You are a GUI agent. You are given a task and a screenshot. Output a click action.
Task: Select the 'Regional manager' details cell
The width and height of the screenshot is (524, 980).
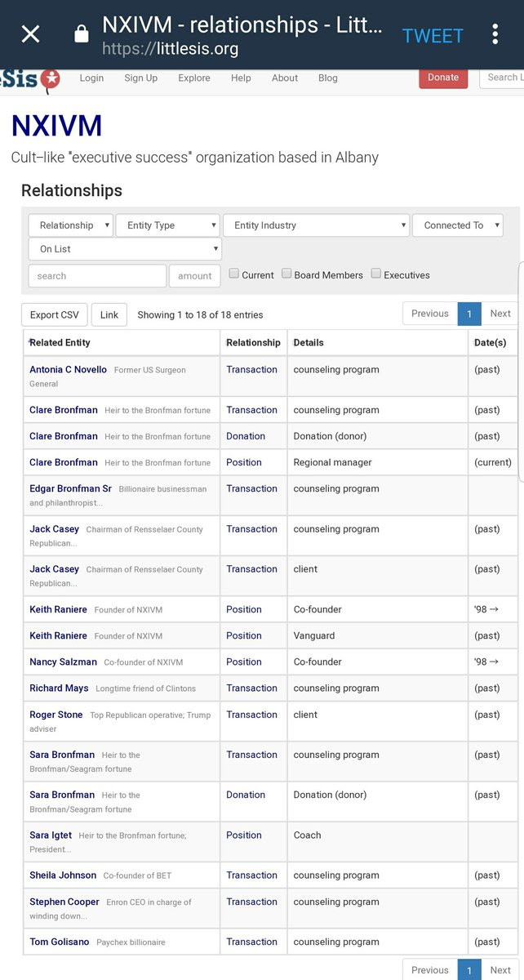[378, 463]
